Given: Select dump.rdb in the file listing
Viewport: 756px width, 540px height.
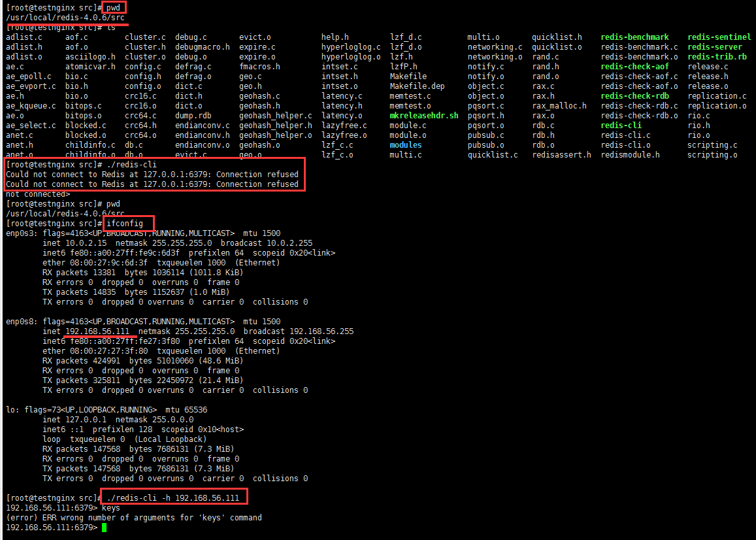Looking at the screenshot, I should (193, 116).
